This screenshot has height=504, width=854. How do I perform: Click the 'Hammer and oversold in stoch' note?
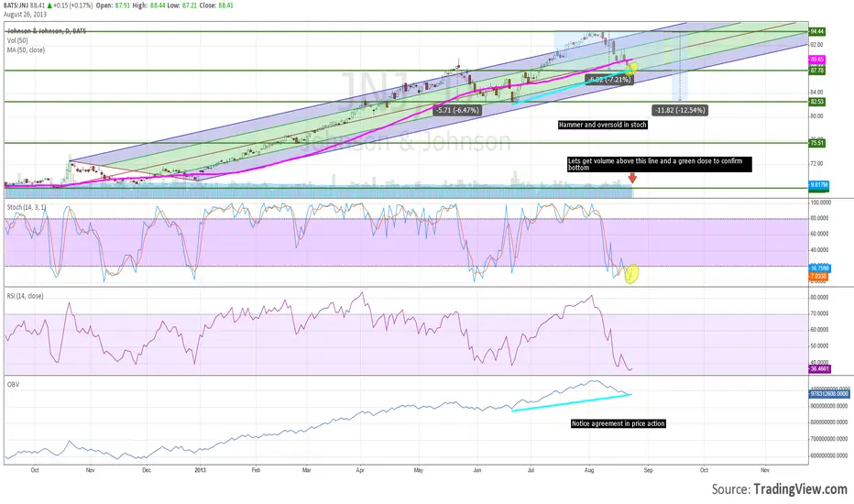coord(603,125)
